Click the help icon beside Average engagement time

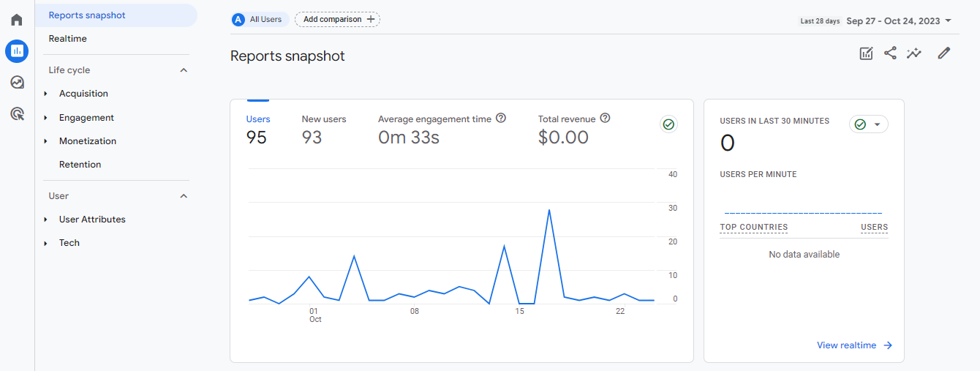tap(501, 118)
